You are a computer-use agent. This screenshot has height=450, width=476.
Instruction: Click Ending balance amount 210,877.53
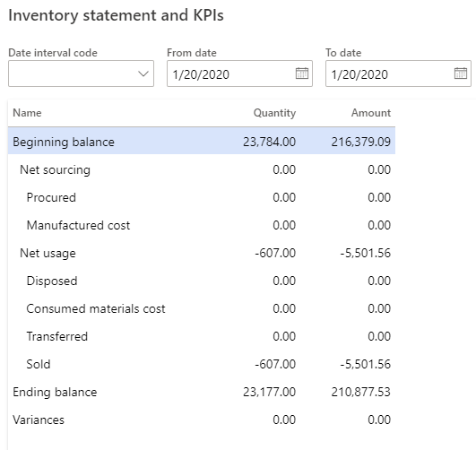pyautogui.click(x=360, y=392)
